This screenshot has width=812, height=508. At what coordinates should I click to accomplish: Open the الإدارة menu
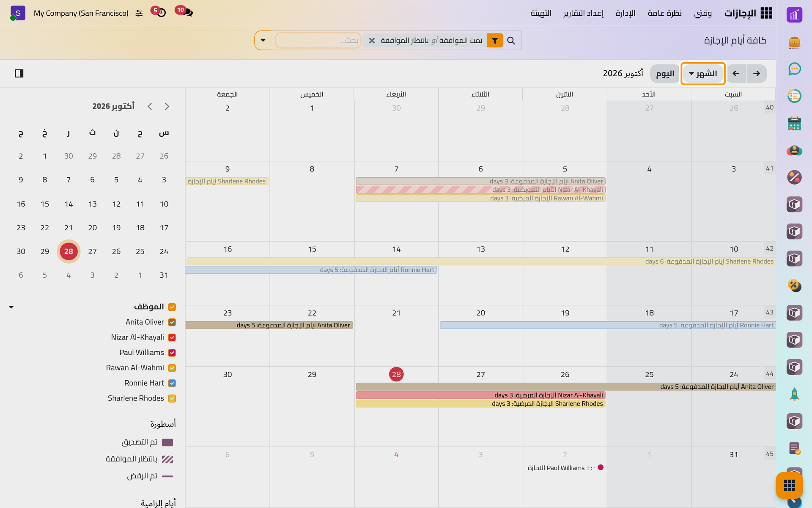pos(625,13)
